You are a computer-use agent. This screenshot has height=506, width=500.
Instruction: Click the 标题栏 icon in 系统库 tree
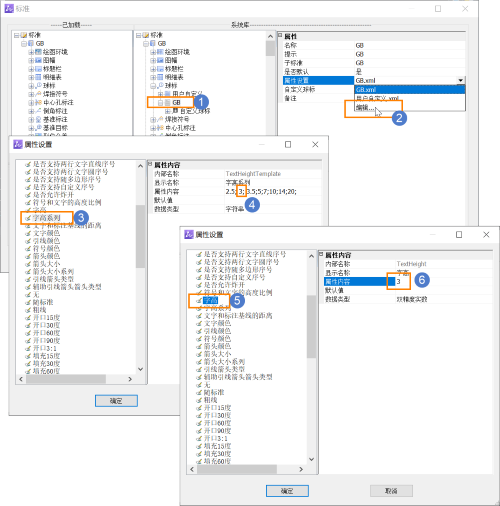(x=160, y=69)
